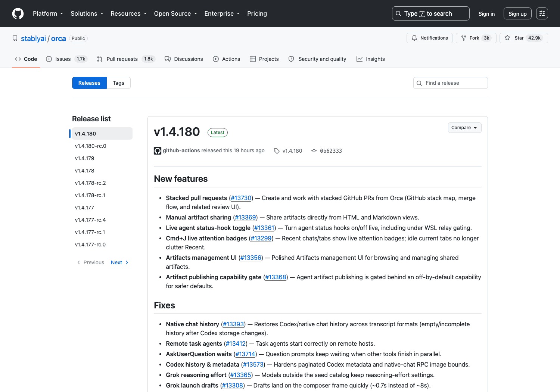Click the Fork icon
Image resolution: width=560 pixels, height=392 pixels.
pos(464,38)
